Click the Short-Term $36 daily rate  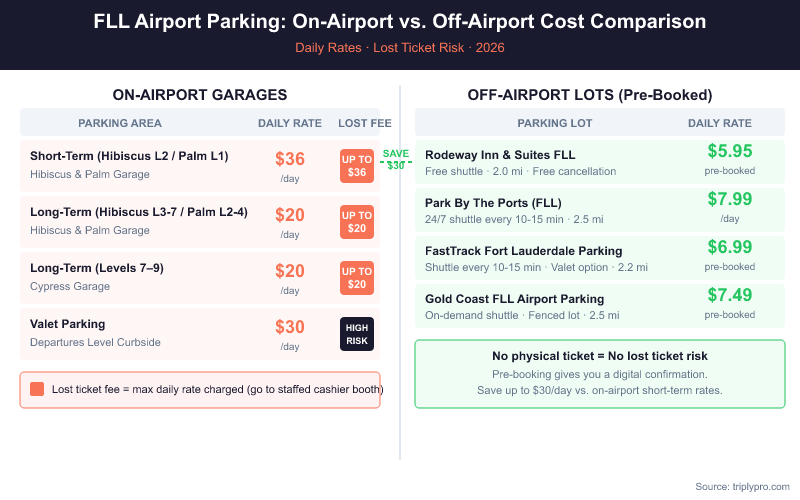290,158
